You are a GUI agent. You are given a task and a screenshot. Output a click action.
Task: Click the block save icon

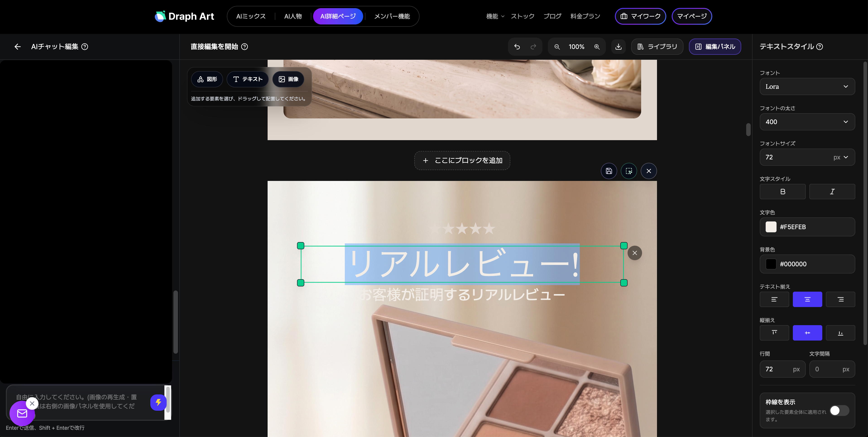(609, 171)
